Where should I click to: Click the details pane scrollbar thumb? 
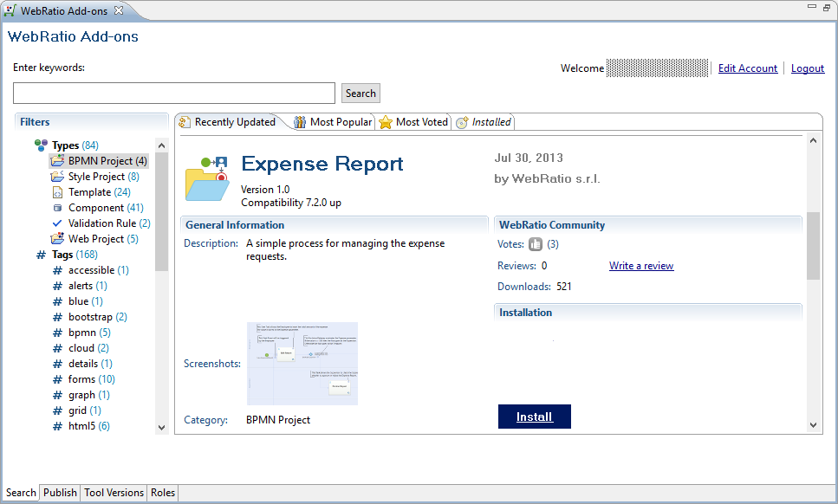[813, 246]
